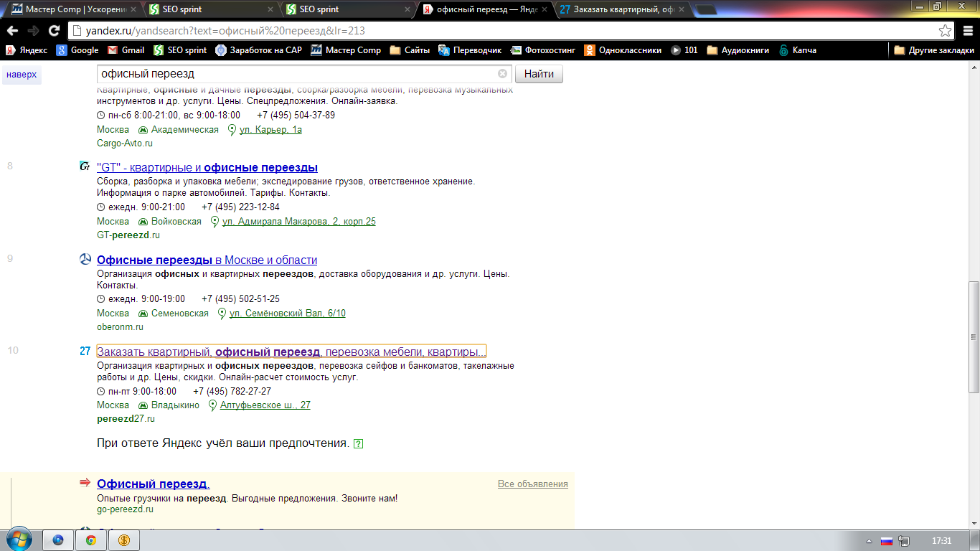Open the Одноклассники bookmark
Viewport: 980px width, 551px height.
coord(623,50)
